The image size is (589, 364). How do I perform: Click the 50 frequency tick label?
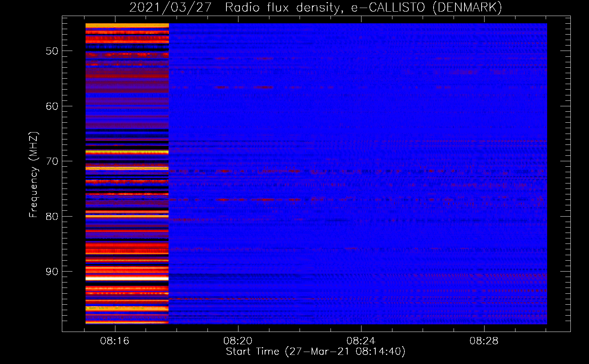pyautogui.click(x=52, y=51)
